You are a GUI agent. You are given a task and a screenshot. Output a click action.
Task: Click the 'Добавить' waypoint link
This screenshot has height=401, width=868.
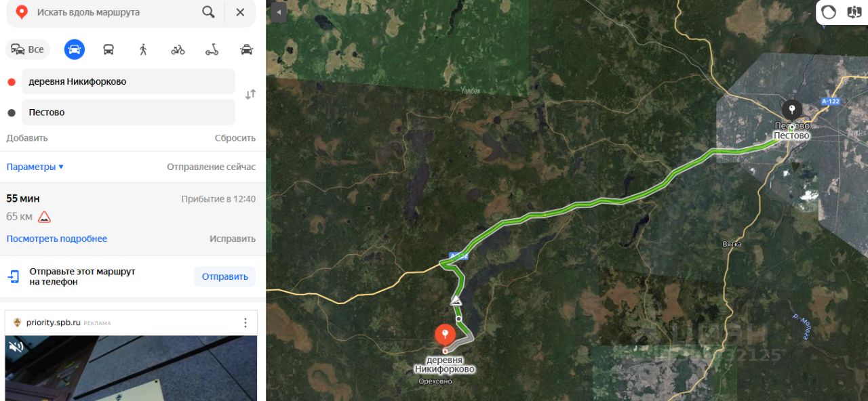[x=27, y=138]
